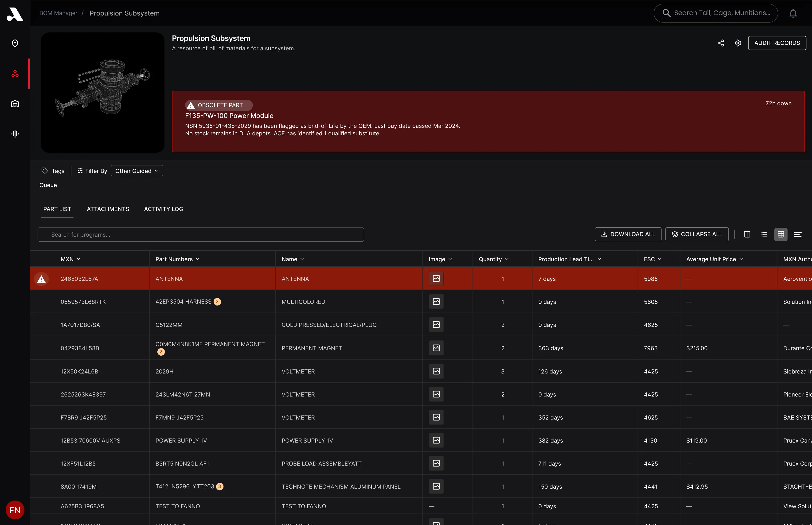Open Average Unit Price column menu
This screenshot has height=525, width=812.
pos(741,259)
